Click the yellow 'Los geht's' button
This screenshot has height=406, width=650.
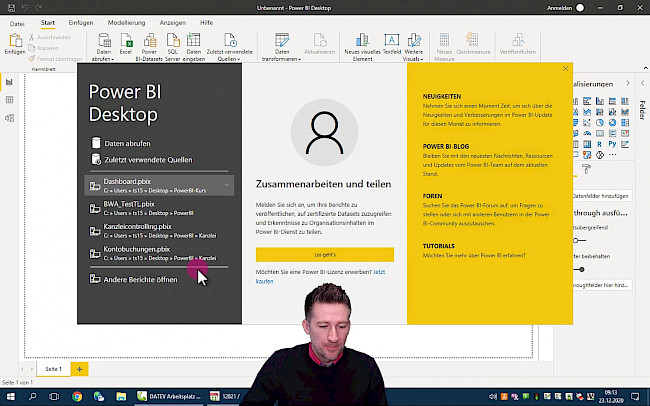(324, 254)
